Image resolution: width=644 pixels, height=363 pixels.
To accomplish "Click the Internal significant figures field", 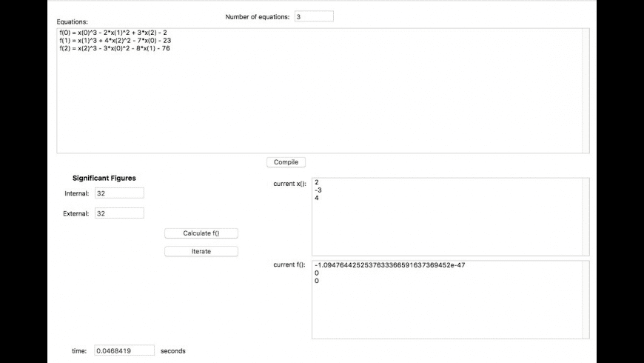I will click(119, 193).
